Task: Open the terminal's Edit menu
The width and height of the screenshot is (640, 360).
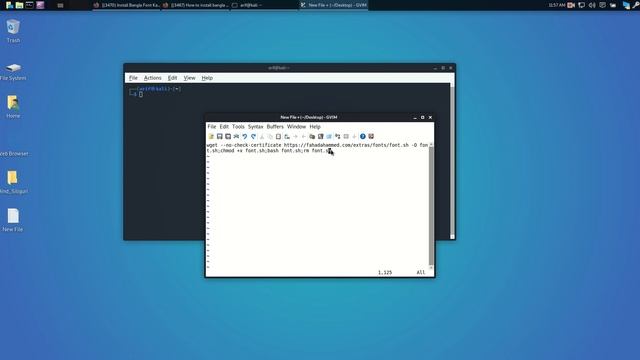Action: click(172, 78)
